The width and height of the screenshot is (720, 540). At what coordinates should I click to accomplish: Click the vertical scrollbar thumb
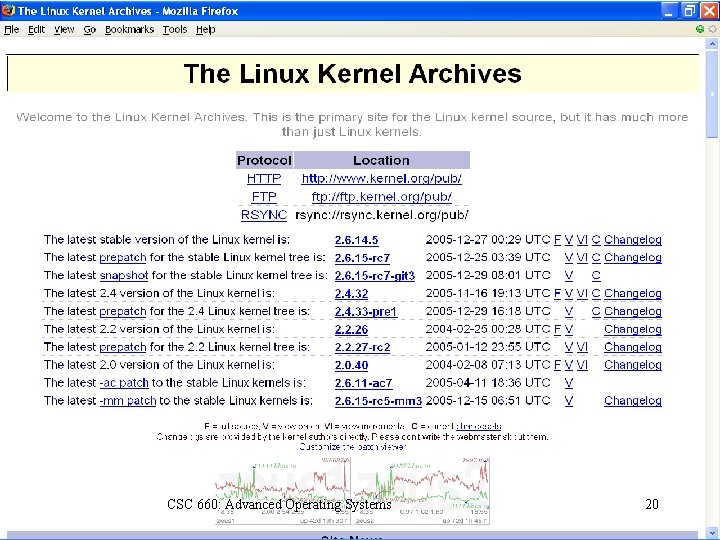pos(712,94)
